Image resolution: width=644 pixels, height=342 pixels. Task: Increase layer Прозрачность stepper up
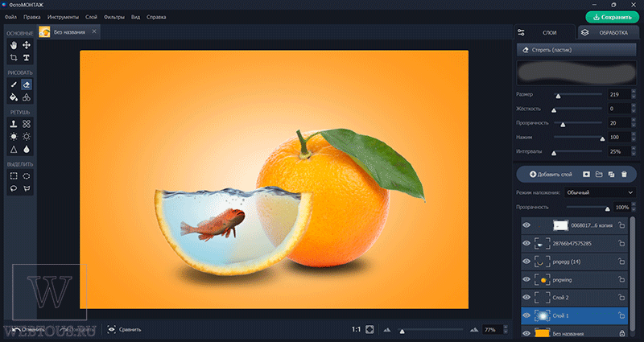coord(634,204)
